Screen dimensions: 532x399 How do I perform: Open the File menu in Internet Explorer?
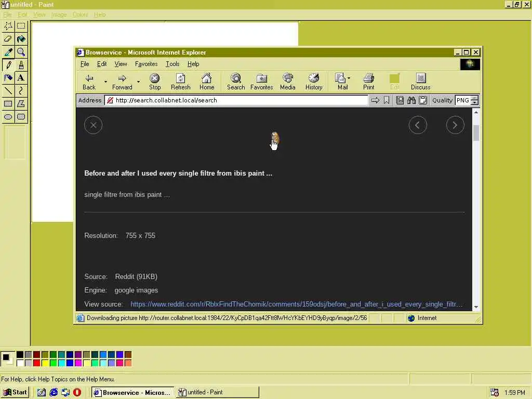[85, 64]
